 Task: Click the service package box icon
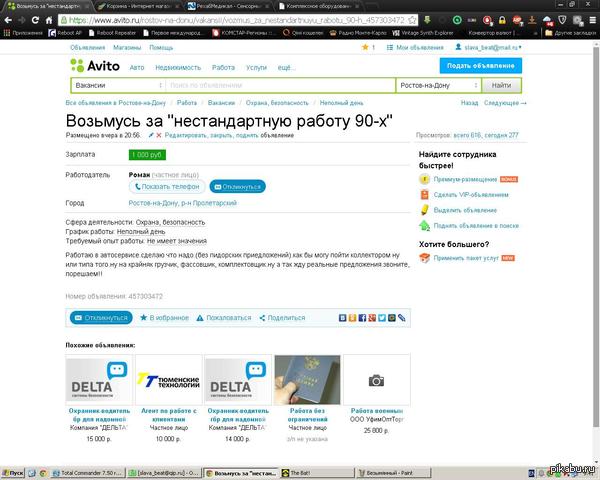pos(424,258)
